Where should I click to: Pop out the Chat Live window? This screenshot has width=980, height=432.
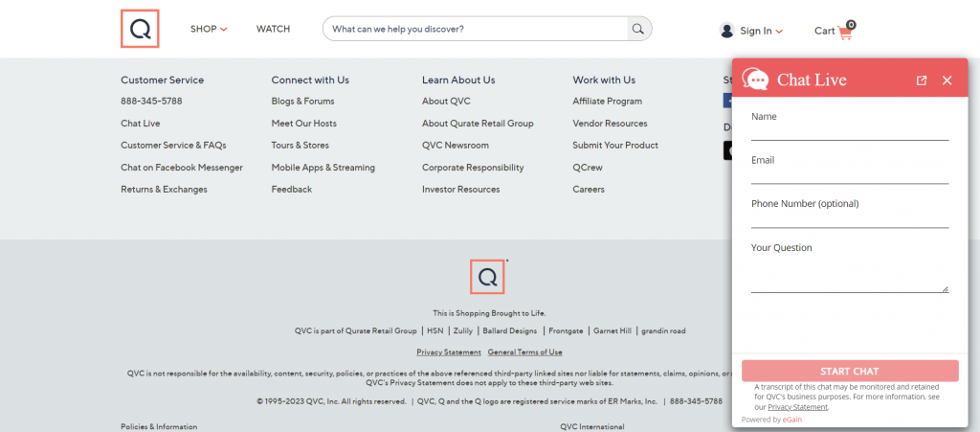922,80
